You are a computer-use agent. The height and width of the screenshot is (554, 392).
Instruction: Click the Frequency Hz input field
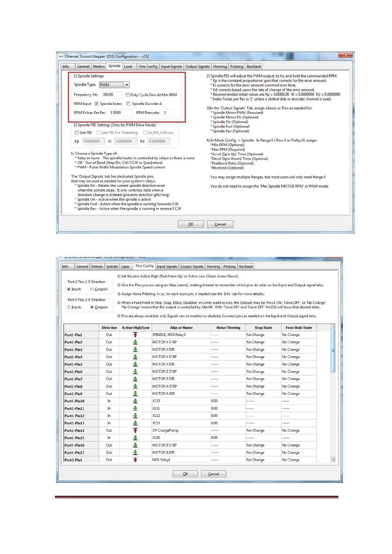point(111,95)
